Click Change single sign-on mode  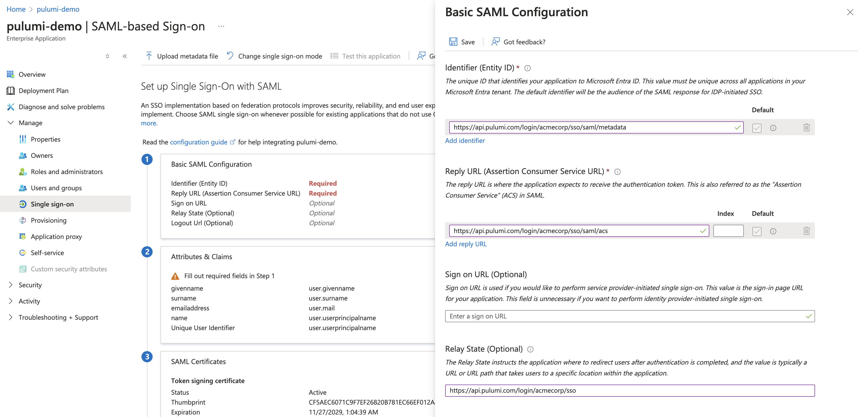point(274,56)
